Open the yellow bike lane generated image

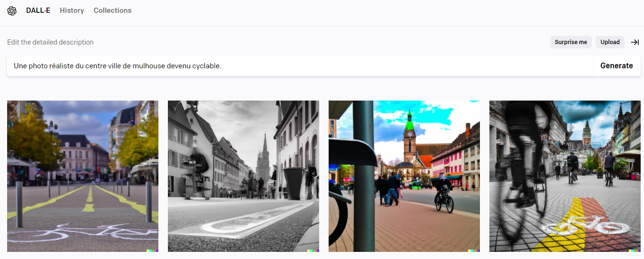83,176
